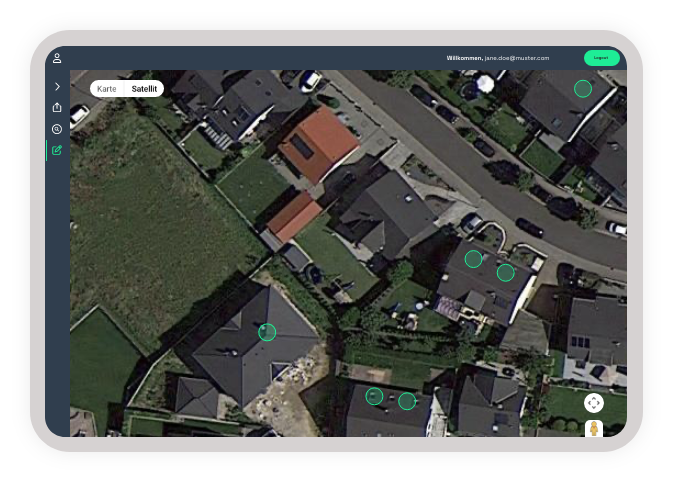
Task: Switch map view to Karte
Action: coord(107,89)
